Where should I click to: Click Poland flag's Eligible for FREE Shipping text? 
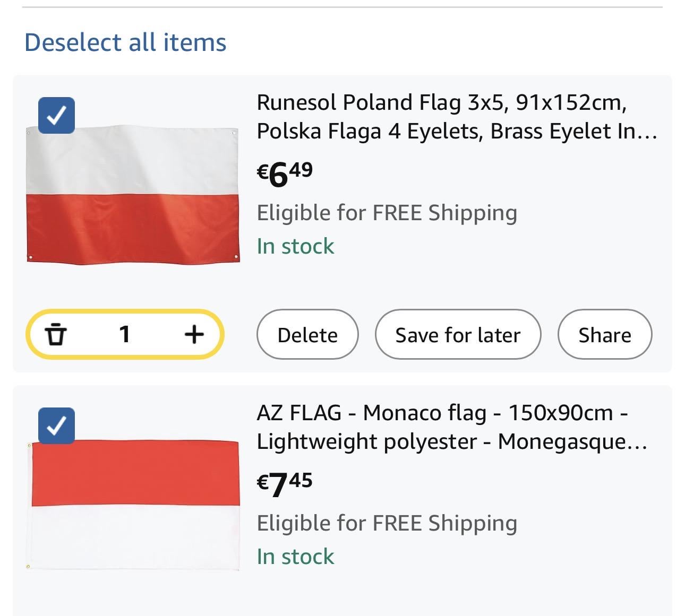[387, 213]
